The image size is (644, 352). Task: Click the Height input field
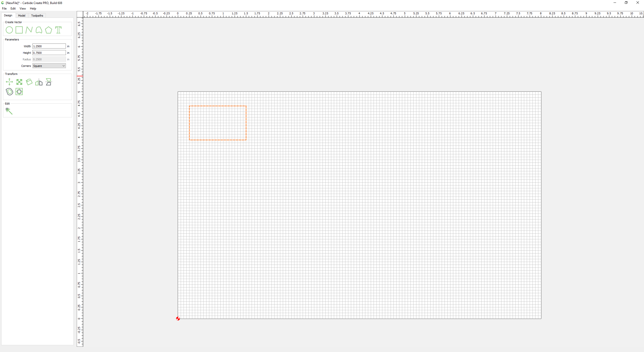click(x=49, y=53)
